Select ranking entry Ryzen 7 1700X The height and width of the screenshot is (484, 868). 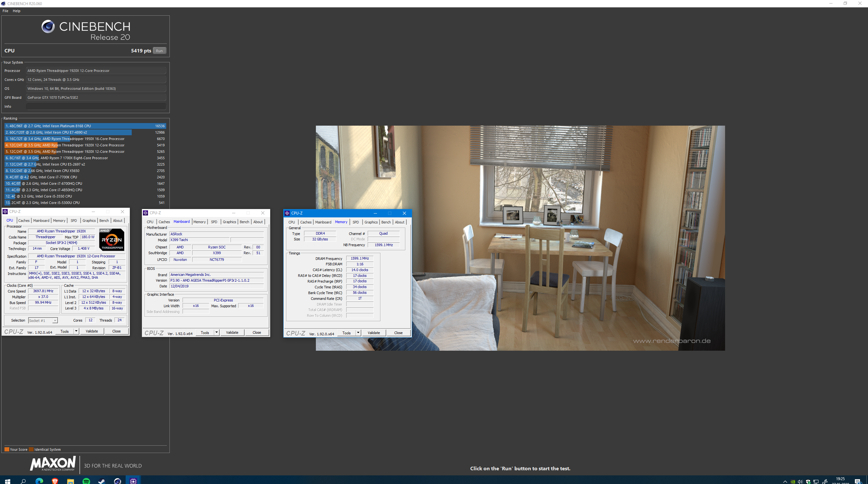tap(85, 158)
